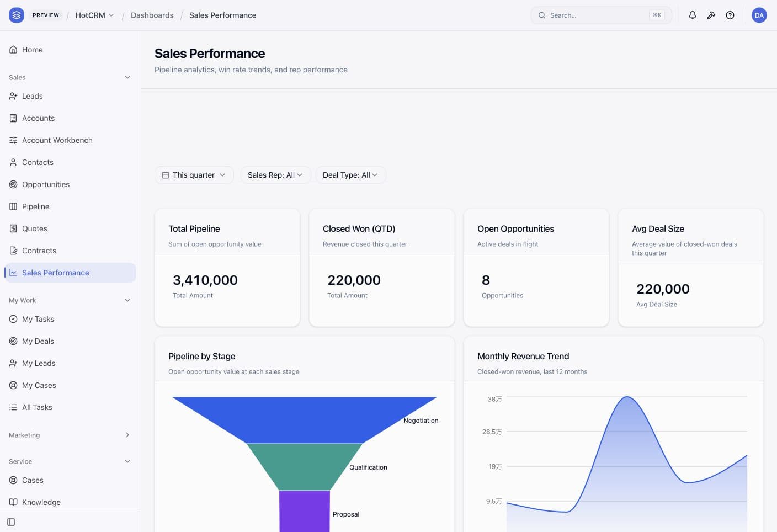Click the ⌘K shortcut hint in search
This screenshot has width=777, height=532.
point(657,15)
